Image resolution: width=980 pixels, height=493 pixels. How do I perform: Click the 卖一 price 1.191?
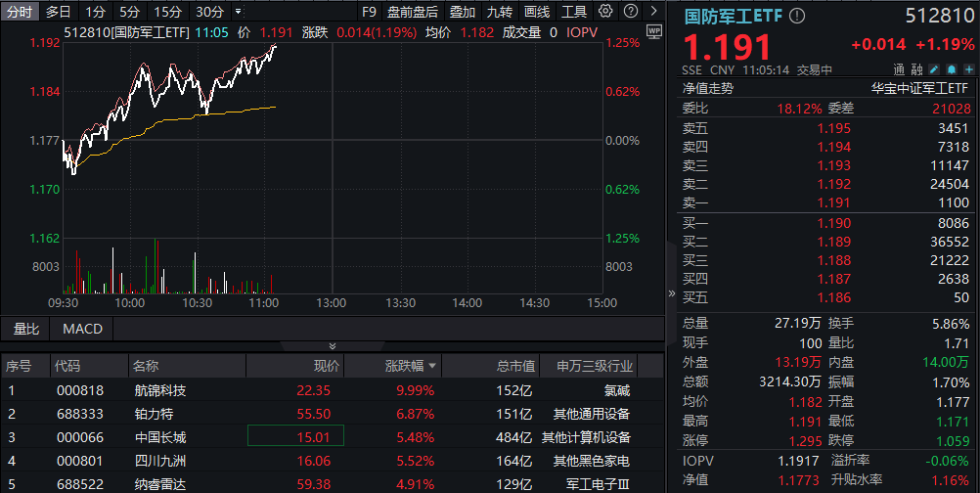point(833,202)
